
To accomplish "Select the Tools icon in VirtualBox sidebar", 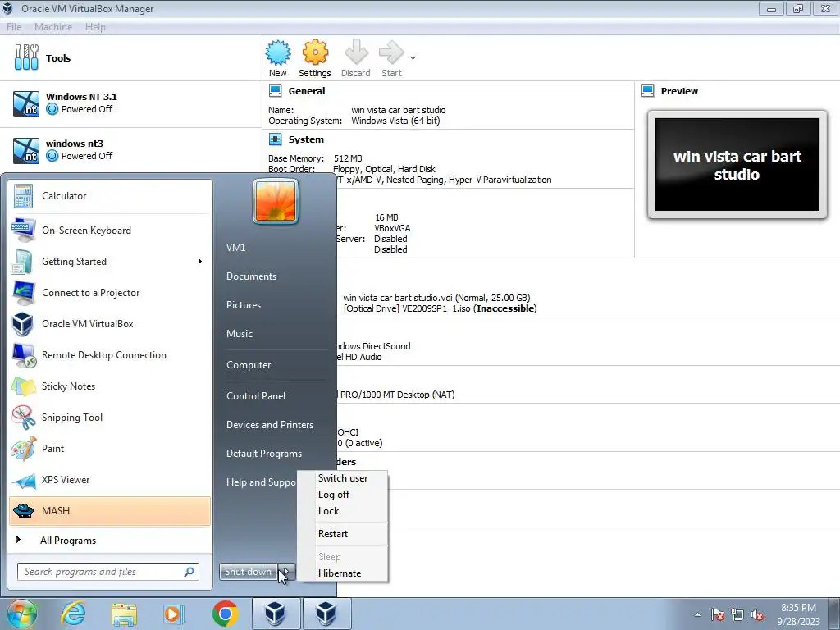I will coord(26,57).
